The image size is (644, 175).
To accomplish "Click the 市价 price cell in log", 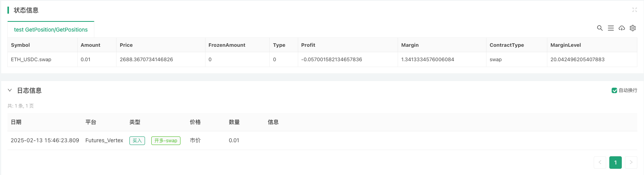I will click(x=195, y=141).
